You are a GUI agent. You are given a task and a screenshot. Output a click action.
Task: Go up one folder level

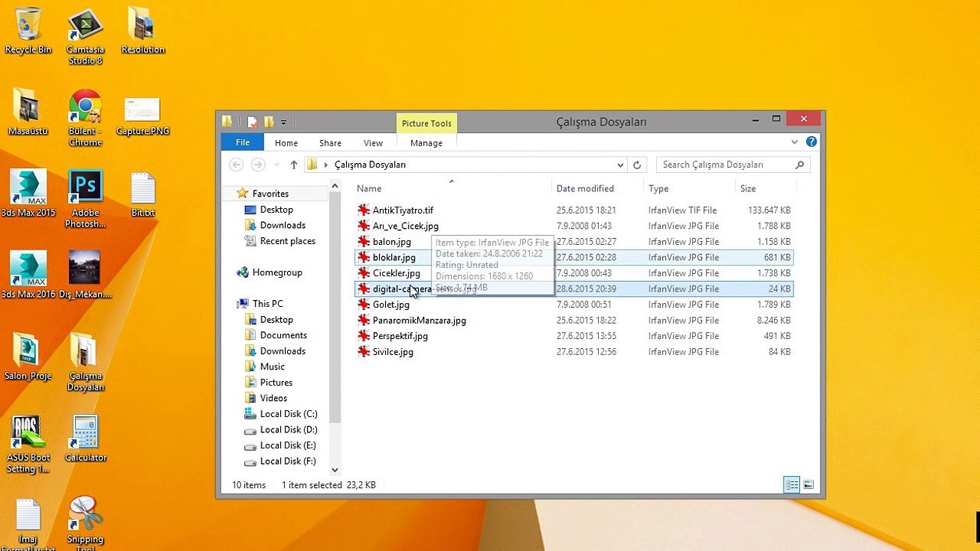tap(294, 165)
